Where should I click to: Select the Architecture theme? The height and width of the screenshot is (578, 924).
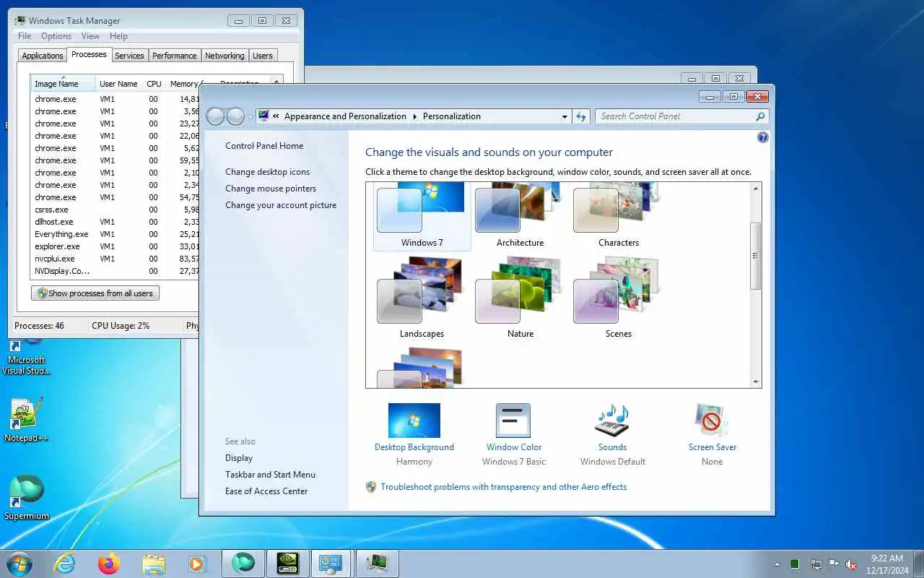(520, 215)
